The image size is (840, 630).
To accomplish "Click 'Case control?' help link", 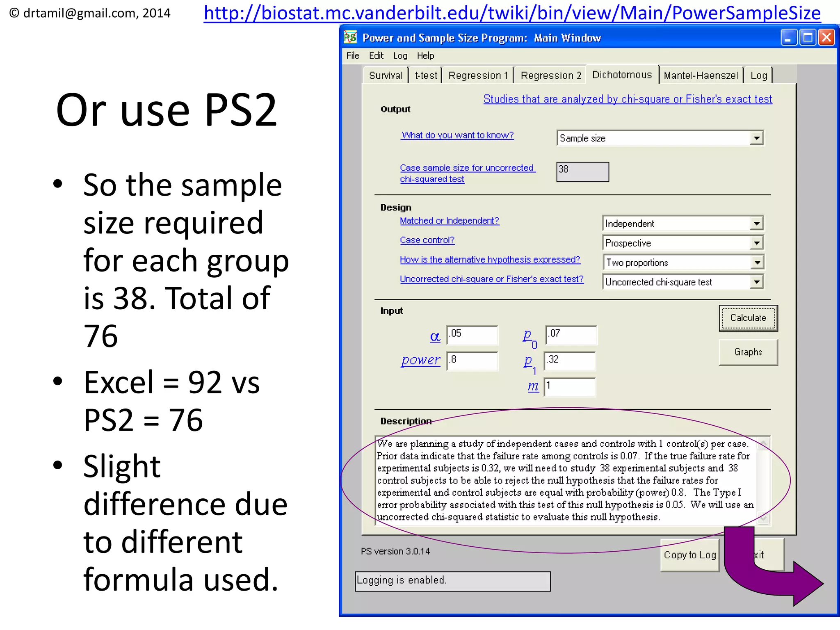I will click(427, 240).
